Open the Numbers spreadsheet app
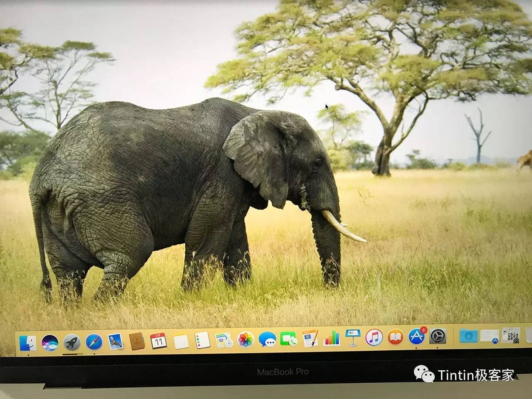532x399 pixels. pos(332,338)
